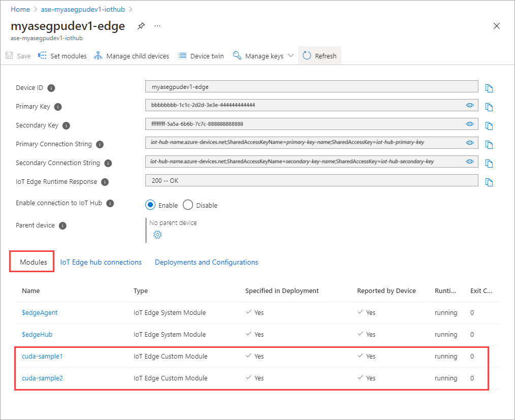
Task: Open the cuda-sample1 module link
Action: point(42,357)
